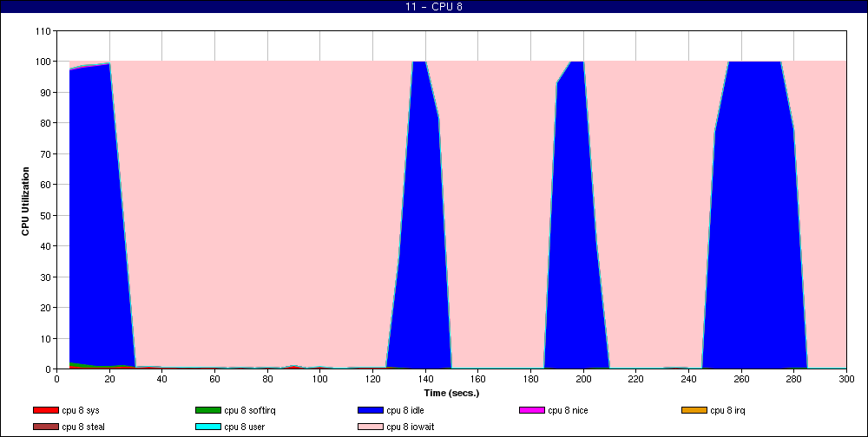The width and height of the screenshot is (868, 437).
Task: Click the y-axis tick value 10
Action: (x=47, y=338)
